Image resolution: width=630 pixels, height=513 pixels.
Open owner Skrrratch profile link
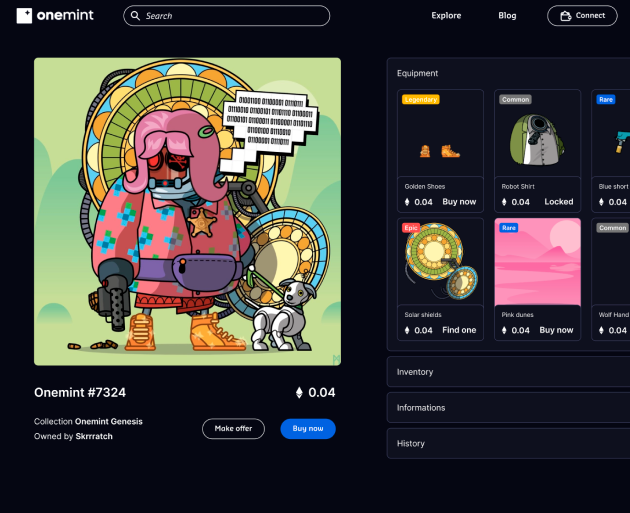tap(94, 436)
